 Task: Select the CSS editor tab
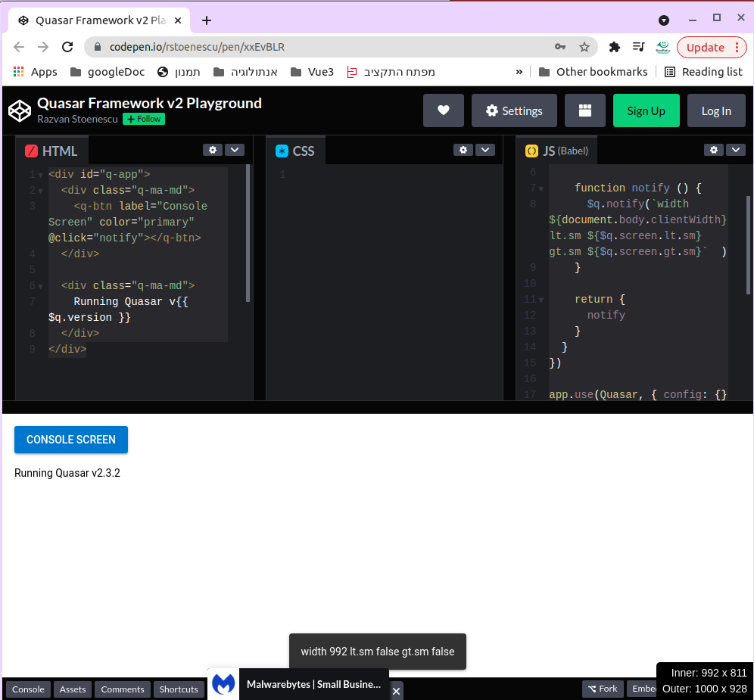coord(295,151)
